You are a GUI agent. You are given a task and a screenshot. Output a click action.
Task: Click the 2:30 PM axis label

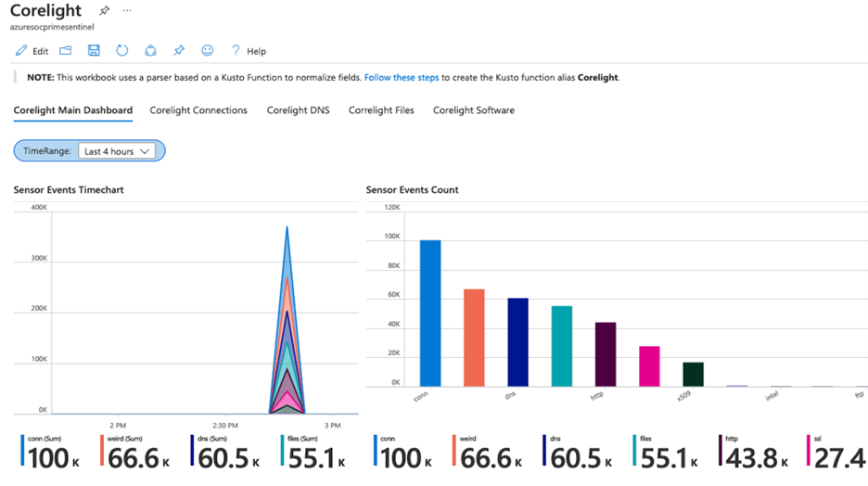tap(225, 426)
